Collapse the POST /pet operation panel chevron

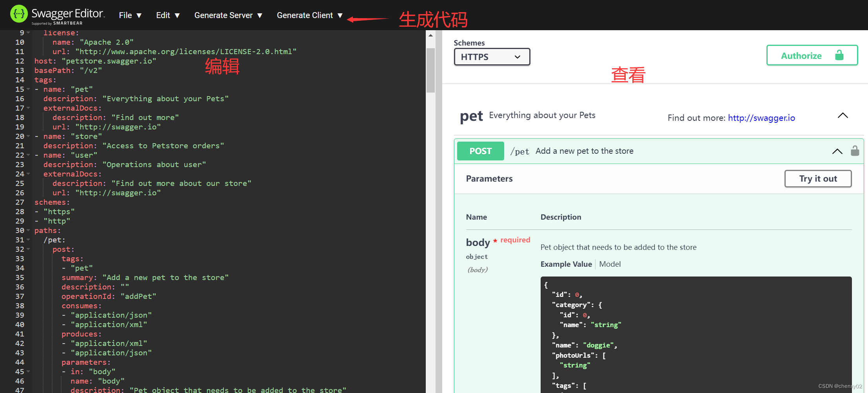tap(837, 151)
